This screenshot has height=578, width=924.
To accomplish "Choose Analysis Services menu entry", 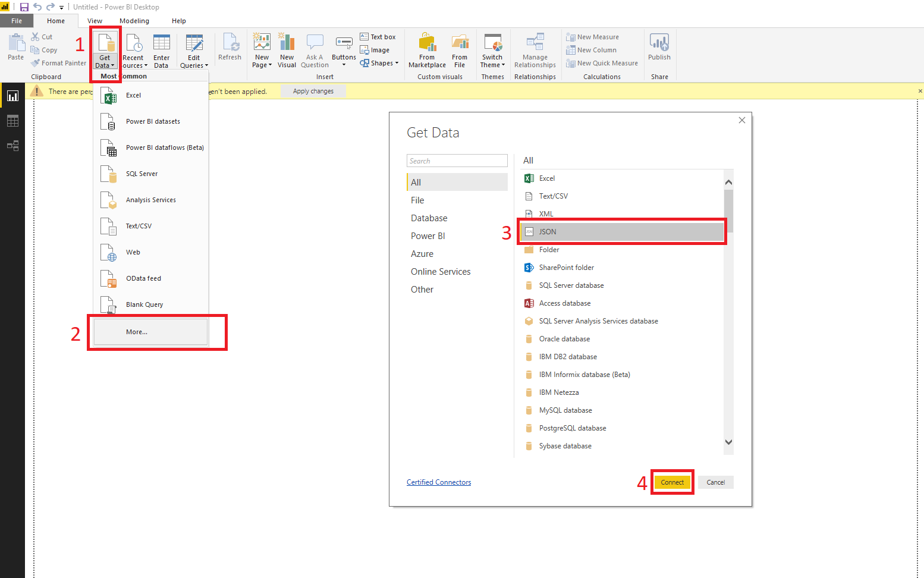I will pos(151,200).
